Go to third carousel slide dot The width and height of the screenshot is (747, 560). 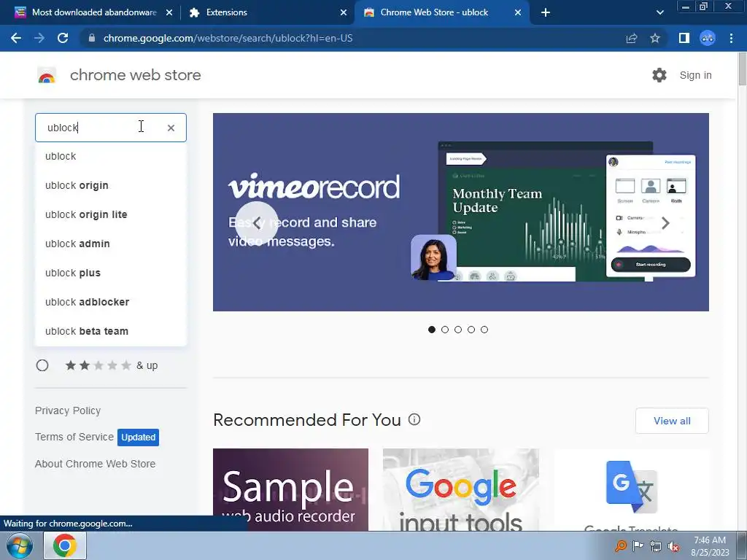pos(458,330)
